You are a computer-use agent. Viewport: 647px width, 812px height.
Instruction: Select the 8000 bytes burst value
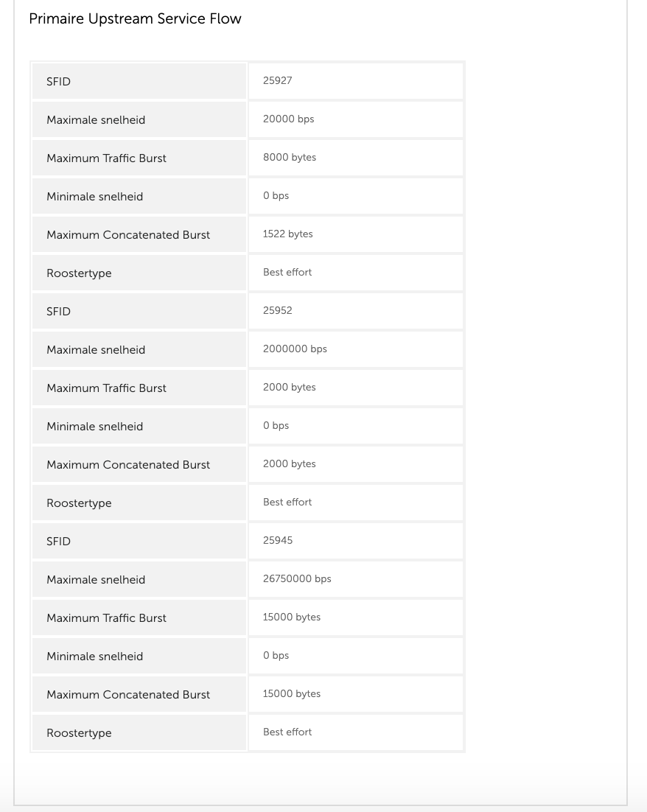pos(289,158)
